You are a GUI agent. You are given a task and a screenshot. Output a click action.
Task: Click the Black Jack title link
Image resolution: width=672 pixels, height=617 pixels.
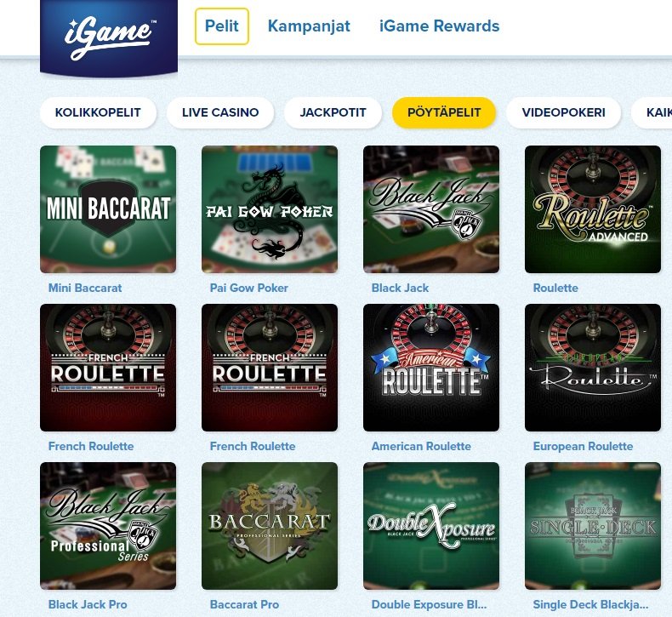coord(400,288)
